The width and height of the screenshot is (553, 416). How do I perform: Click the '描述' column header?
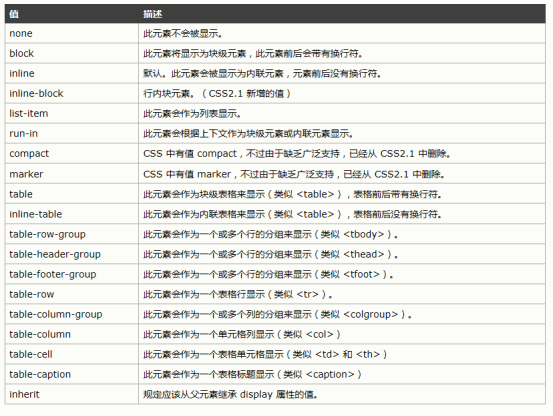pyautogui.click(x=342, y=14)
